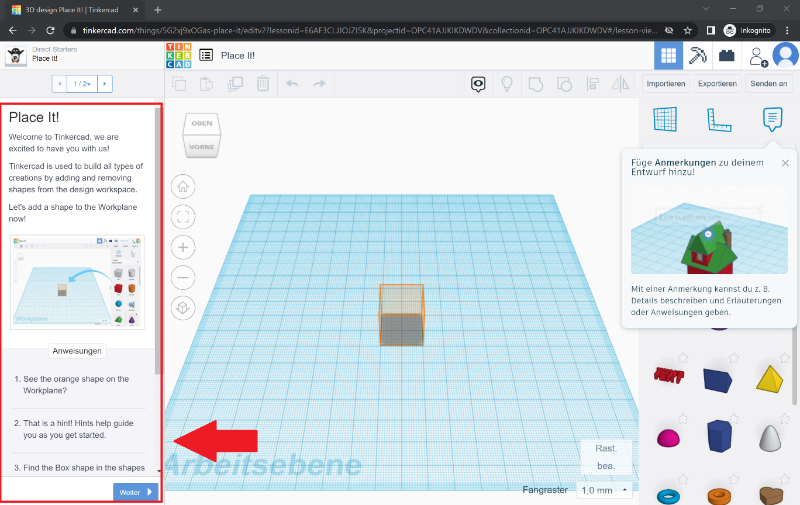
Task: Select the magenta Half Sphere shape
Action: 668,438
